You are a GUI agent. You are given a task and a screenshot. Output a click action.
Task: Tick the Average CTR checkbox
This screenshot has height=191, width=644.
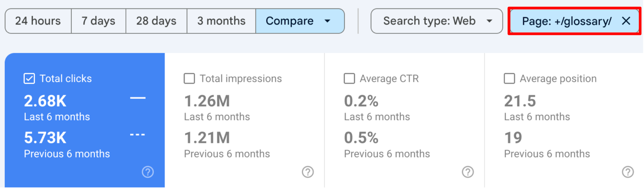[349, 78]
